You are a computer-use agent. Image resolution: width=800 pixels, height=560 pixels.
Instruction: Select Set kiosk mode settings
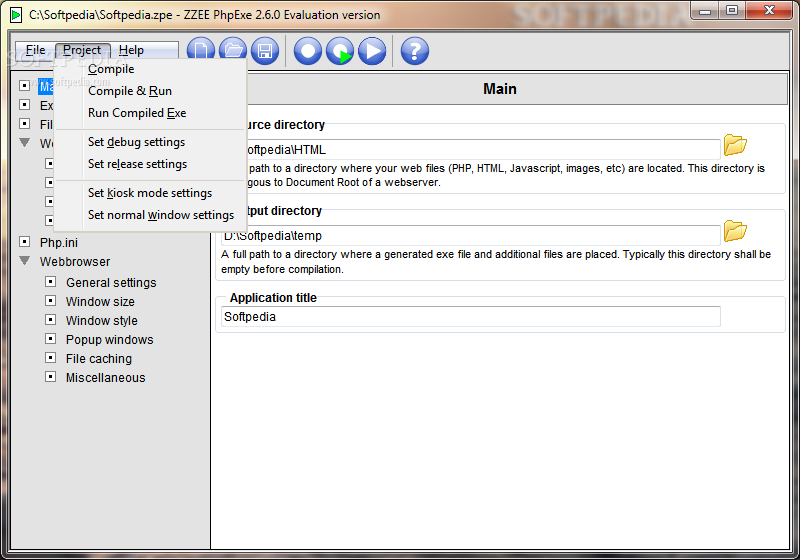[x=150, y=193]
